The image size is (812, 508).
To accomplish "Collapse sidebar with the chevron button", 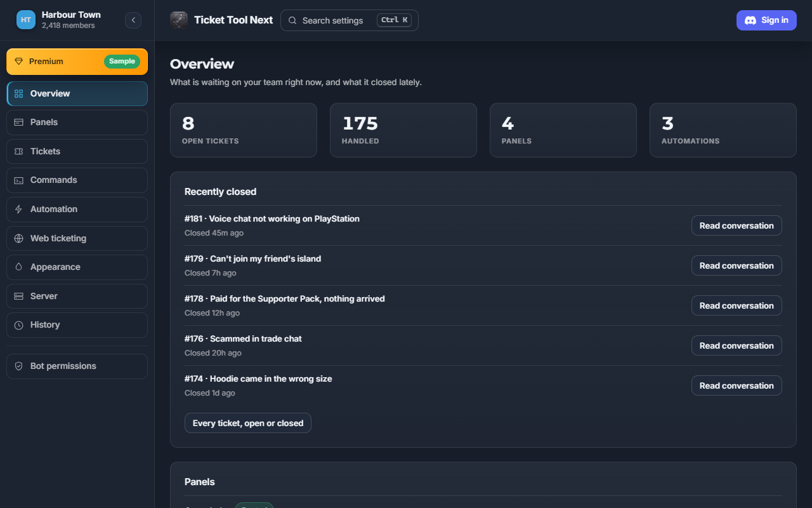I will point(133,20).
